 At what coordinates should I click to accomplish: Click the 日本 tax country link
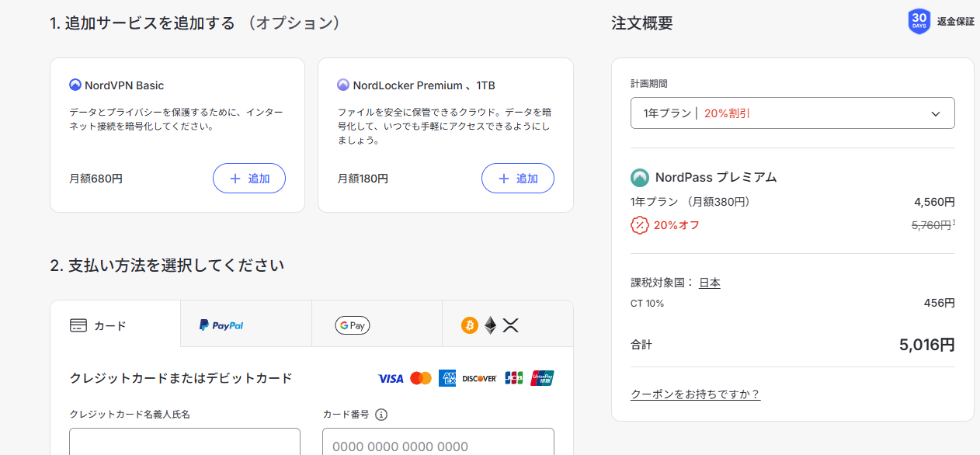(710, 283)
